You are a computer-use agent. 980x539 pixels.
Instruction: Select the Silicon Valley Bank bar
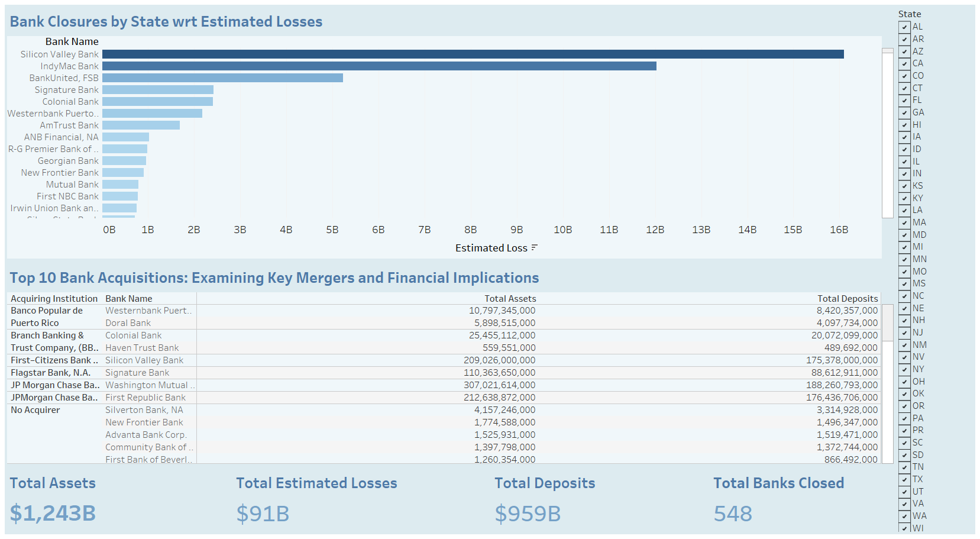pyautogui.click(x=473, y=54)
